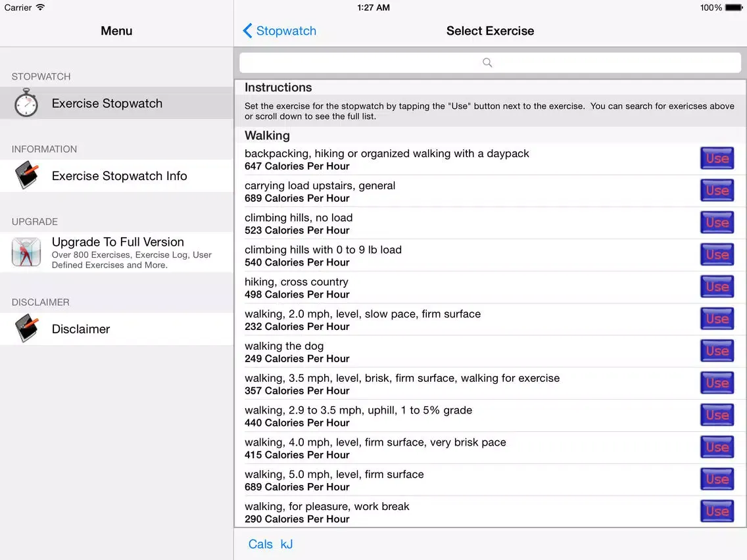Tap the Instructions header
Viewport: 747px width, 560px height.
[278, 87]
